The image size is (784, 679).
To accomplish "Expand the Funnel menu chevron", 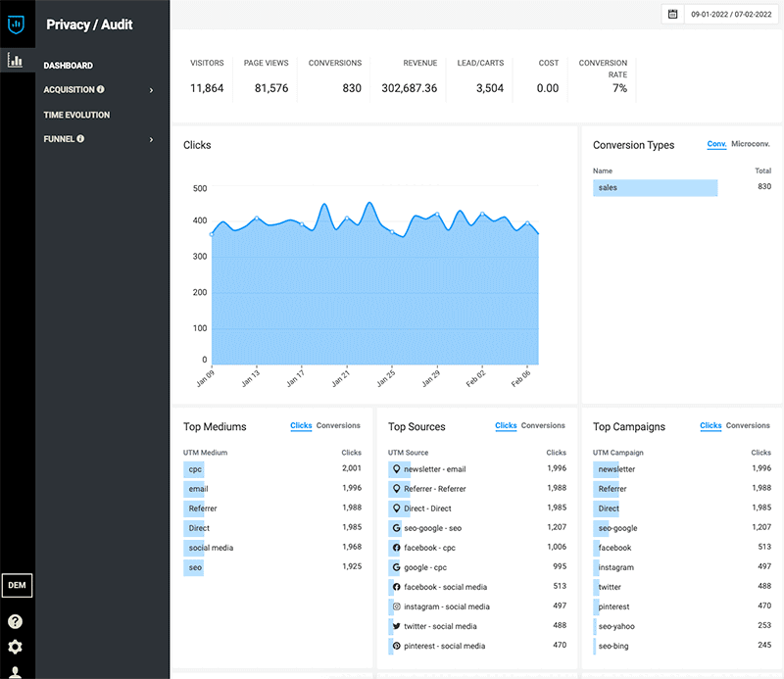I will pyautogui.click(x=152, y=139).
